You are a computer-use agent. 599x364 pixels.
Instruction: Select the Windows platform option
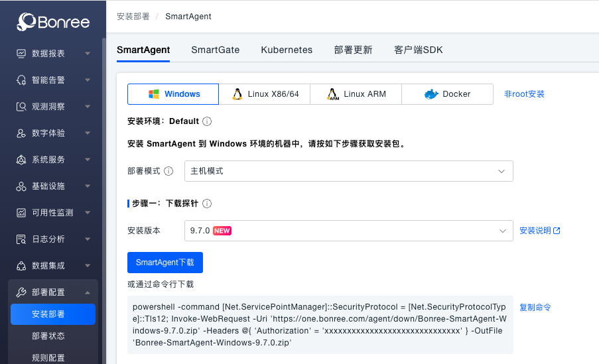point(173,94)
